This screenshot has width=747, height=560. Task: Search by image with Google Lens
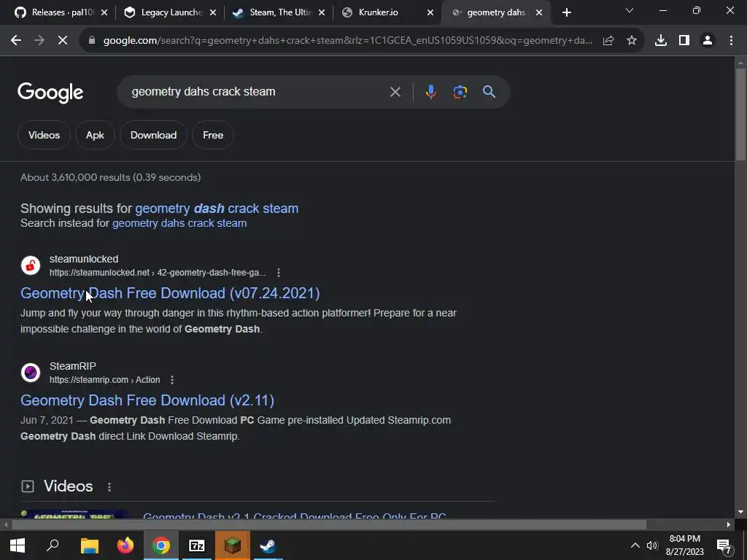click(x=460, y=92)
